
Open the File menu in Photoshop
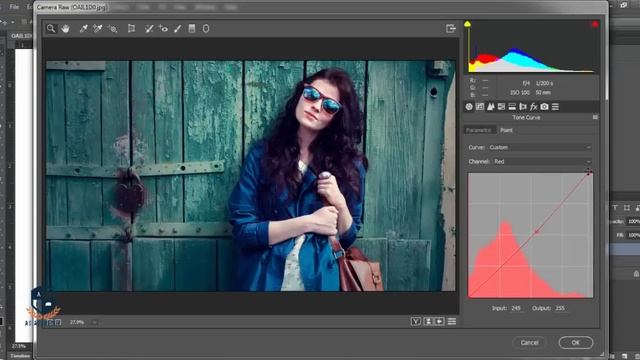(14, 7)
